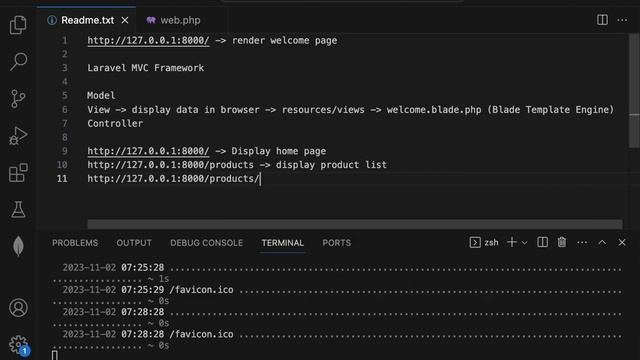The width and height of the screenshot is (640, 360).
Task: Follow the 127.0.0.1:8000 link on line 9
Action: 148,151
